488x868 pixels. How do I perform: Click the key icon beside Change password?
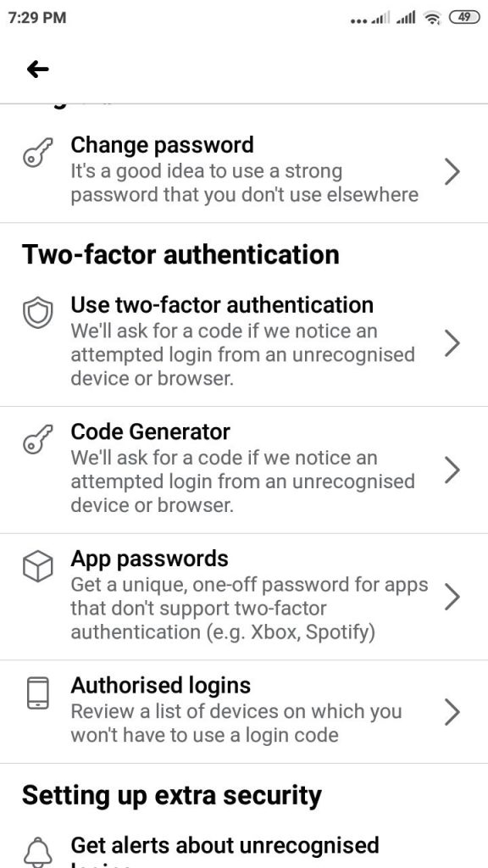click(37, 153)
